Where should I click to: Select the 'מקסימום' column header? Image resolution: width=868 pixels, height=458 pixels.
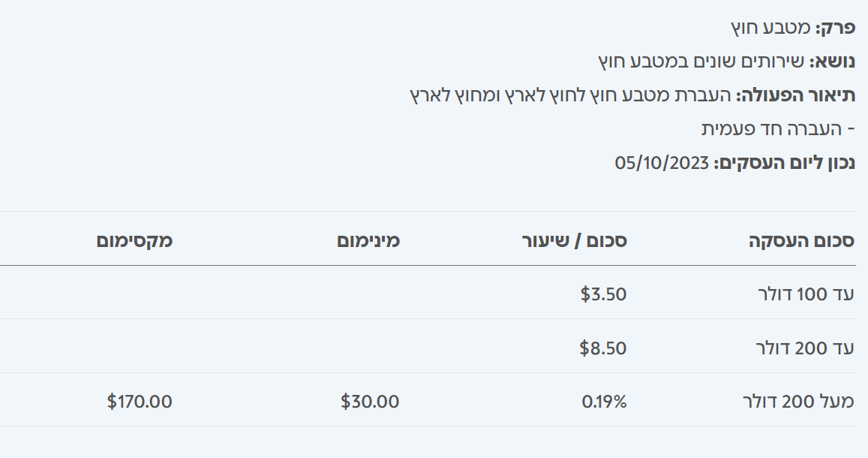[x=134, y=241]
